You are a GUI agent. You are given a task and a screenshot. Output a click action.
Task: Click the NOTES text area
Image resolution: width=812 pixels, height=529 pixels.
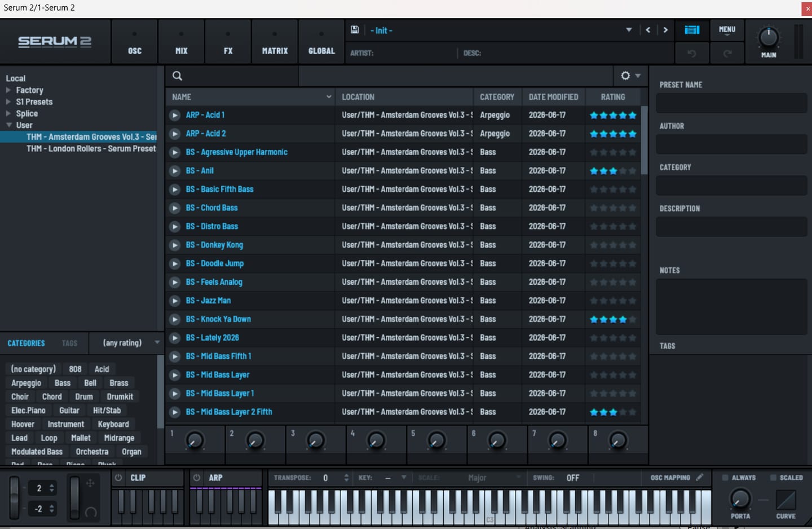tap(731, 307)
